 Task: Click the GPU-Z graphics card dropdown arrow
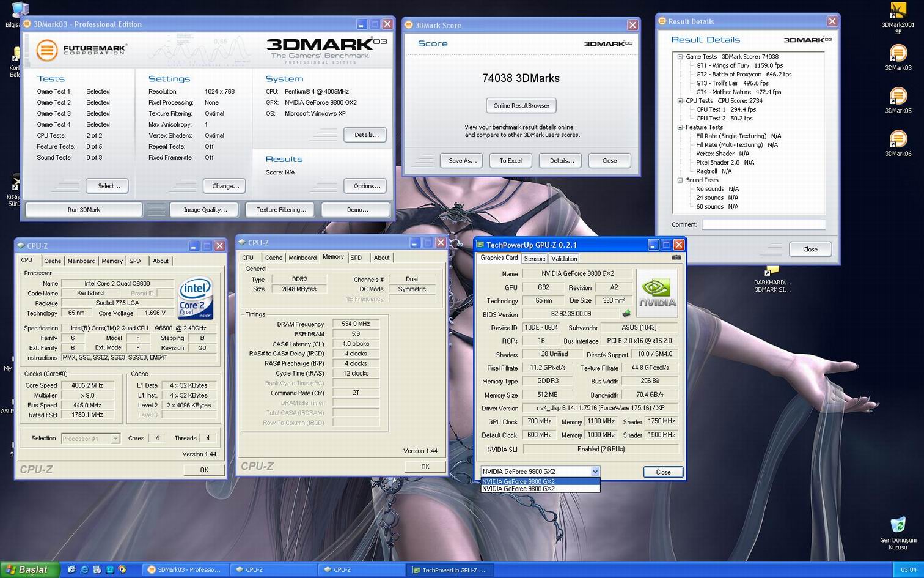(595, 472)
